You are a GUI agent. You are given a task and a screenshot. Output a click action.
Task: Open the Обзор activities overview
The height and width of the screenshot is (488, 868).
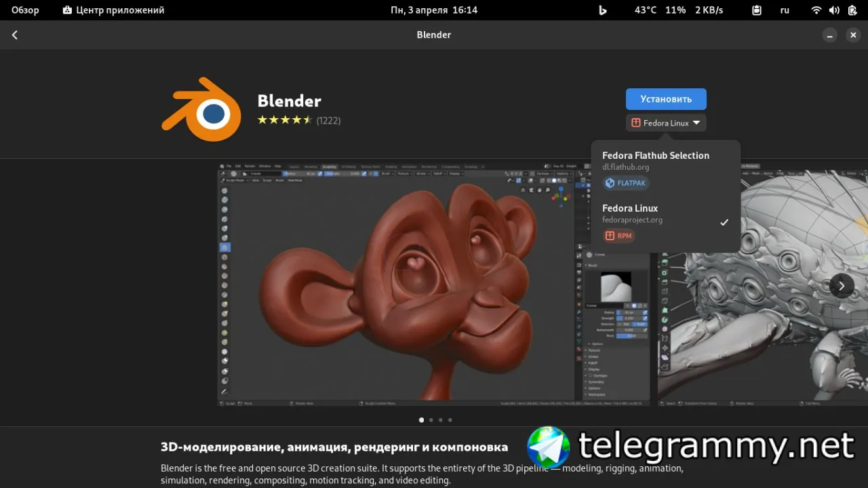pos(25,10)
